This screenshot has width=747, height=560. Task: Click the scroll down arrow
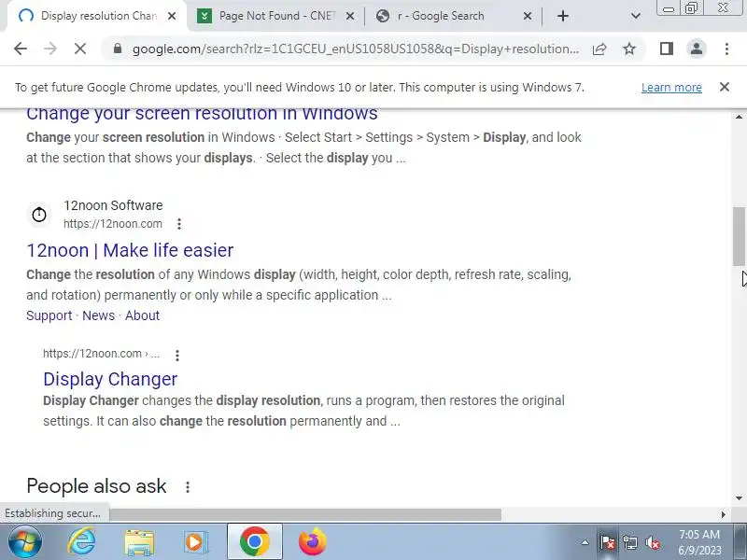pyautogui.click(x=739, y=498)
